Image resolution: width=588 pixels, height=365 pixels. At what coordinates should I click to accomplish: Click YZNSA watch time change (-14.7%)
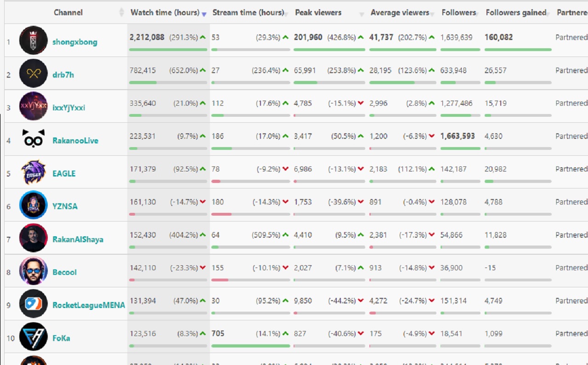point(184,202)
